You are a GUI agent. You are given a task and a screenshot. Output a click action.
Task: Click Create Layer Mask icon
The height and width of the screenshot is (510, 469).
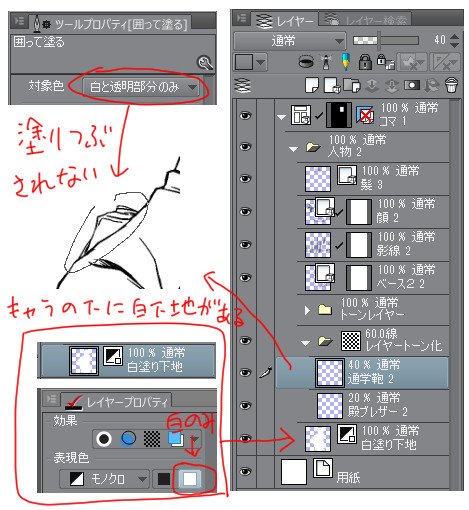[412, 86]
